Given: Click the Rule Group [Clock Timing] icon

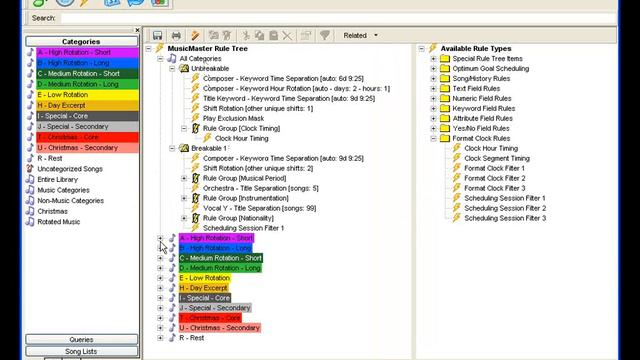Looking at the screenshot, I should pos(196,128).
